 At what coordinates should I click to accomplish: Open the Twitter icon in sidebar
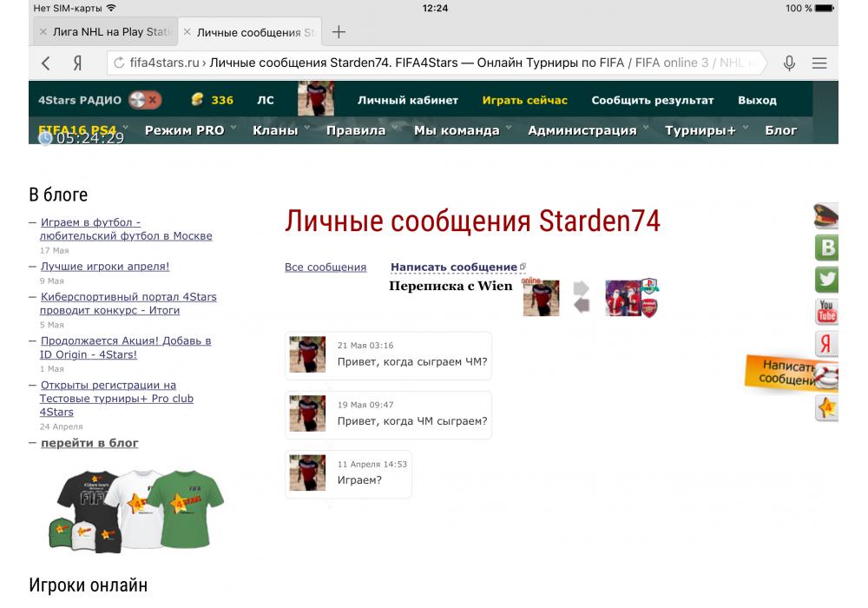826,280
